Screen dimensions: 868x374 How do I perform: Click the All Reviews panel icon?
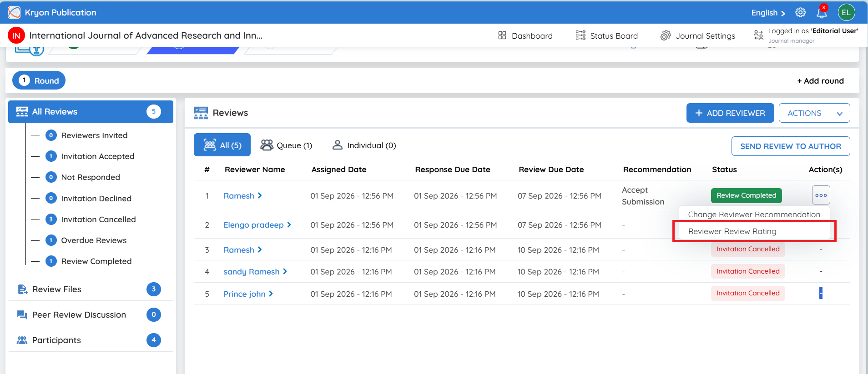(x=22, y=112)
